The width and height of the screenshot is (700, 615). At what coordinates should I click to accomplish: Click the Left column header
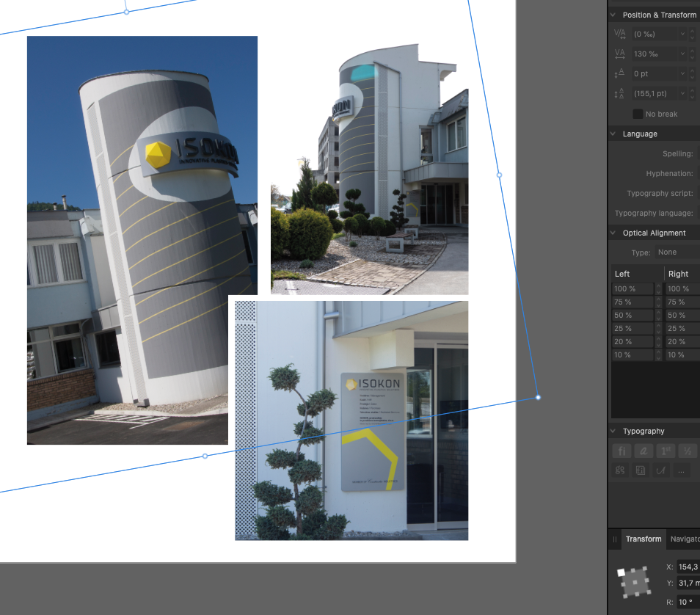coord(638,274)
